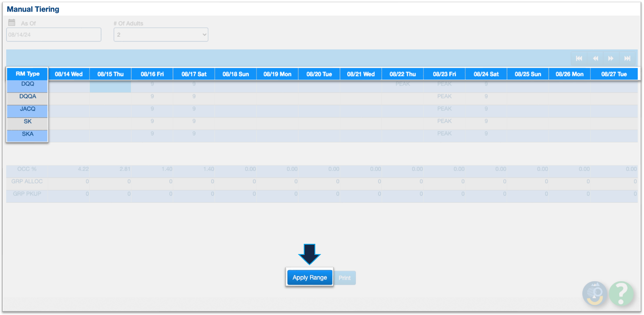Viewport: 644px width, 315px height.
Task: Jump to first date page arrow
Action: (x=579, y=59)
